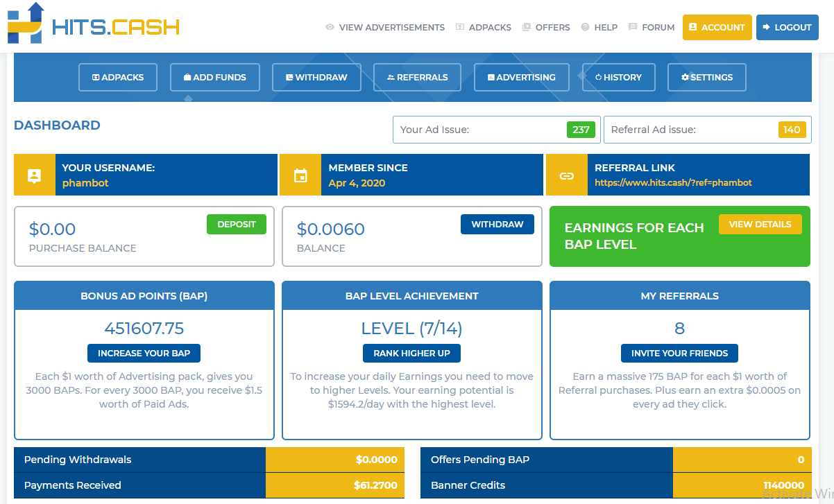
Task: Open Adpacks from the top navigation
Action: [490, 28]
